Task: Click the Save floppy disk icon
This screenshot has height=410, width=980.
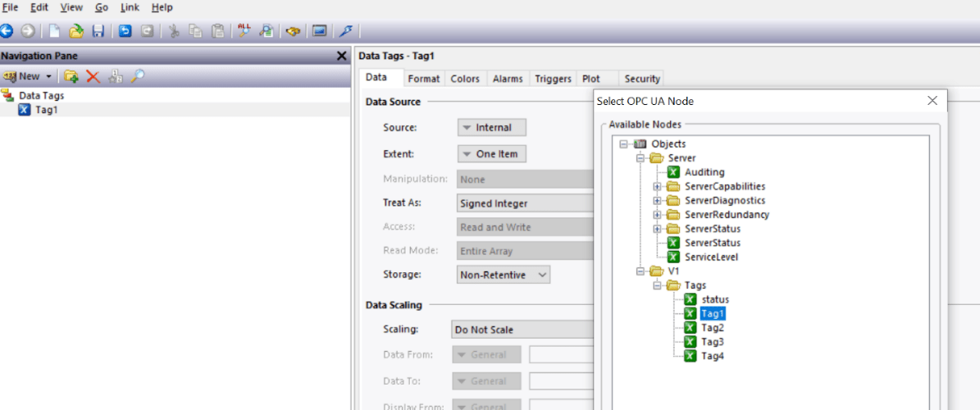Action: (x=98, y=30)
